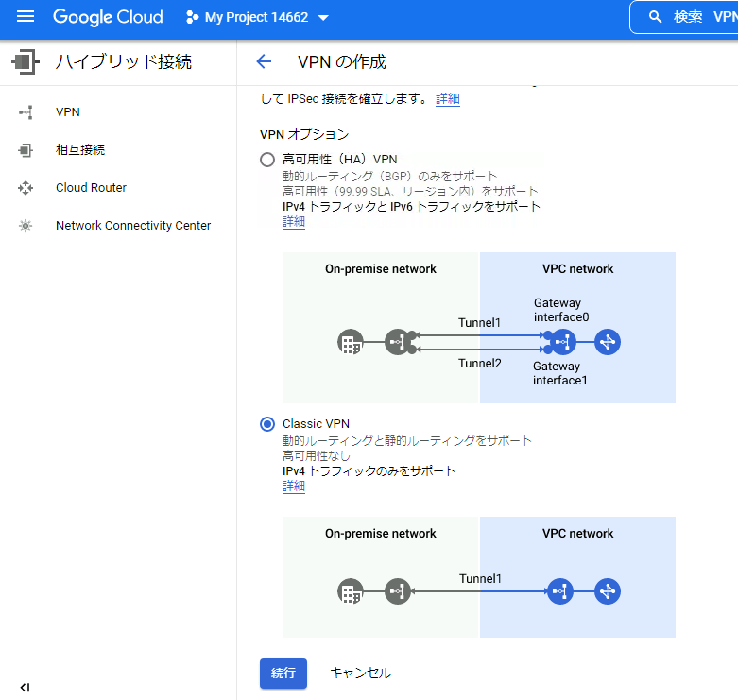
Task: Open Cloud Router from sidebar menu
Action: [x=91, y=188]
